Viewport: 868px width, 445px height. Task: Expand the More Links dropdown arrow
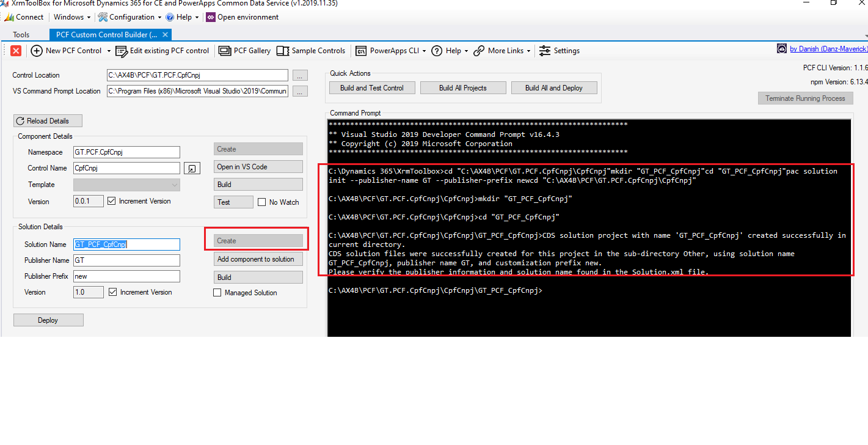(528, 51)
